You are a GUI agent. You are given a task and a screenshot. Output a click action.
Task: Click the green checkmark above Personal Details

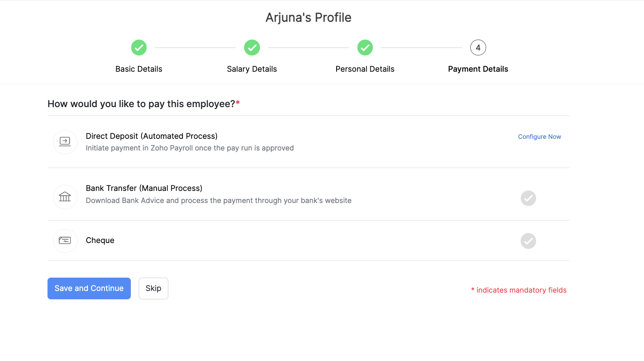(x=365, y=48)
